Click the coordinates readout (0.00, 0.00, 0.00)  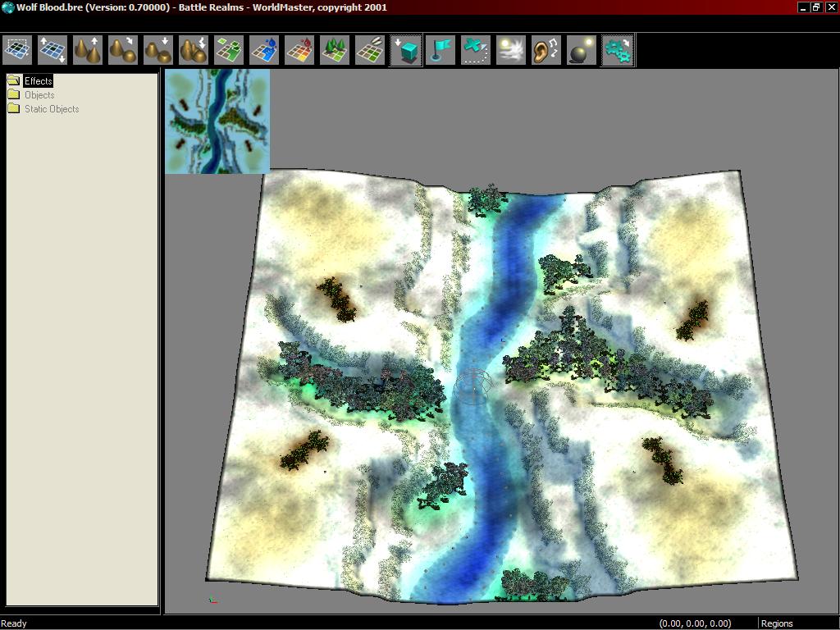pyautogui.click(x=695, y=623)
